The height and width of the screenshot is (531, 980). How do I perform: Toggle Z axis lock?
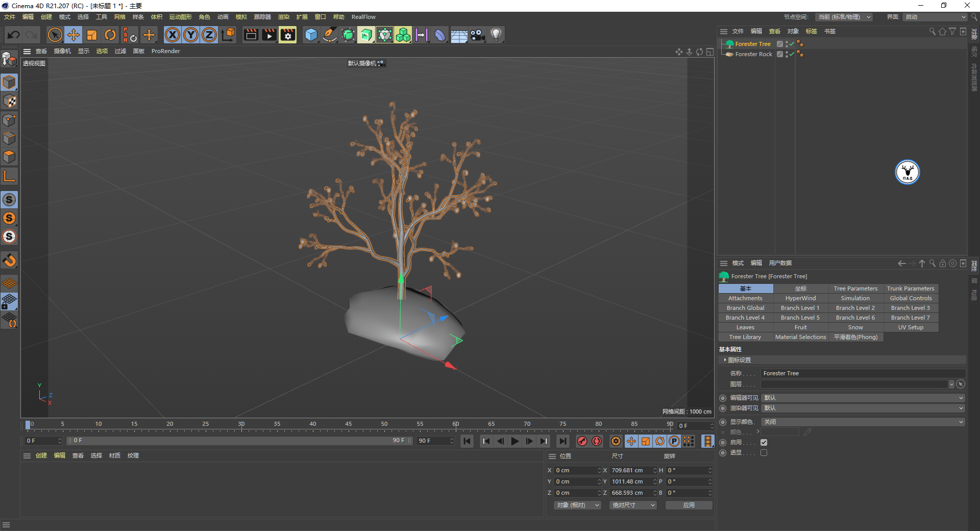coord(209,35)
